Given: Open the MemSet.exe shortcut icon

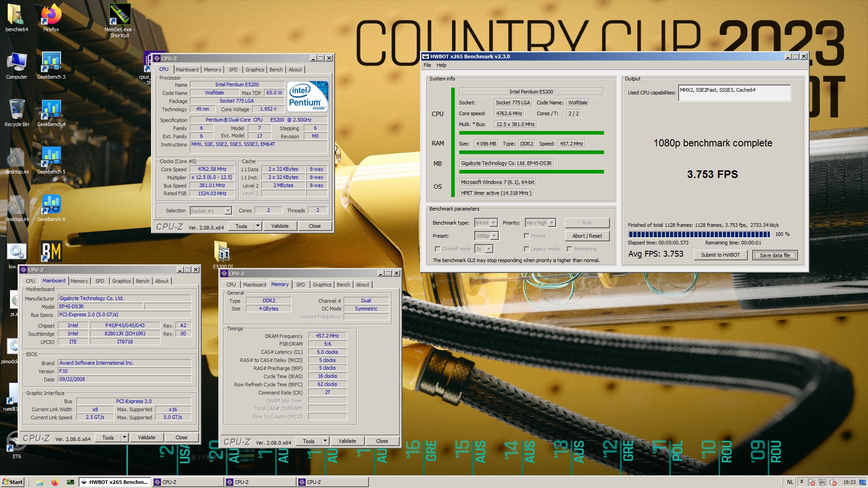Looking at the screenshot, I should pyautogui.click(x=120, y=20).
